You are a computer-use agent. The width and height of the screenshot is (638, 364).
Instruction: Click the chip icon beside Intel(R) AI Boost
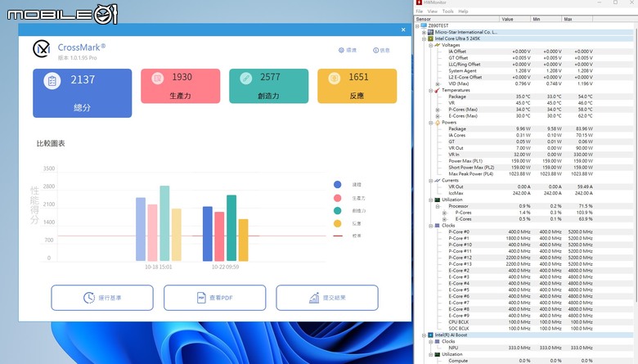[430, 335]
